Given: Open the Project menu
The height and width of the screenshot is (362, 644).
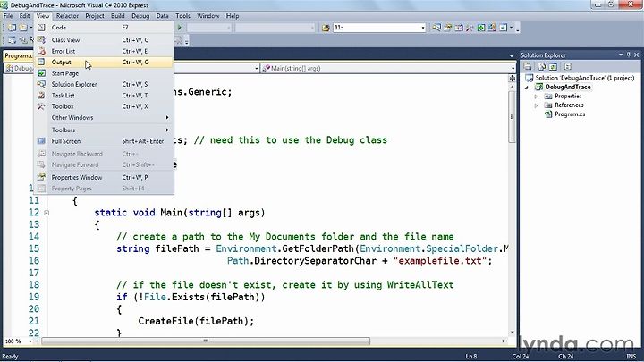Looking at the screenshot, I should coord(95,16).
